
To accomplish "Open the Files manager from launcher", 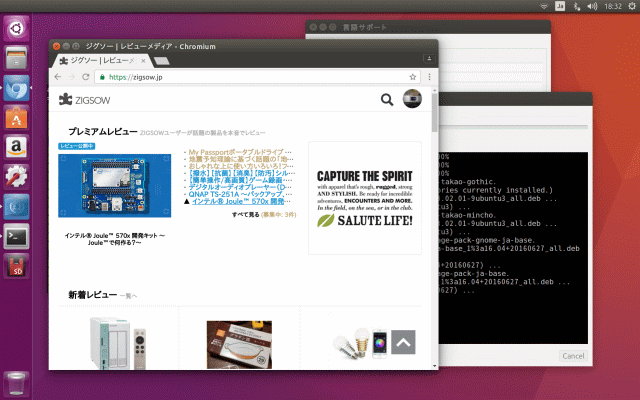I will pos(16,58).
